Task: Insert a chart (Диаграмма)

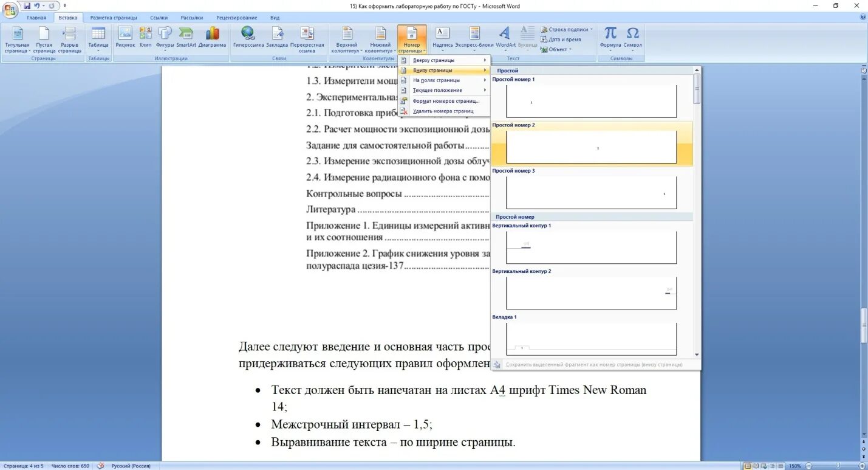Action: click(x=212, y=38)
